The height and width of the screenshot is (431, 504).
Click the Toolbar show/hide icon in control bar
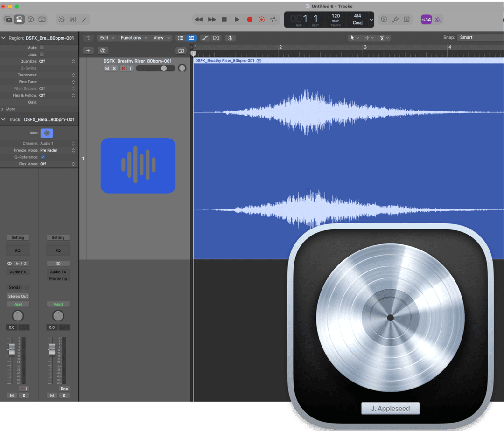[x=42, y=20]
